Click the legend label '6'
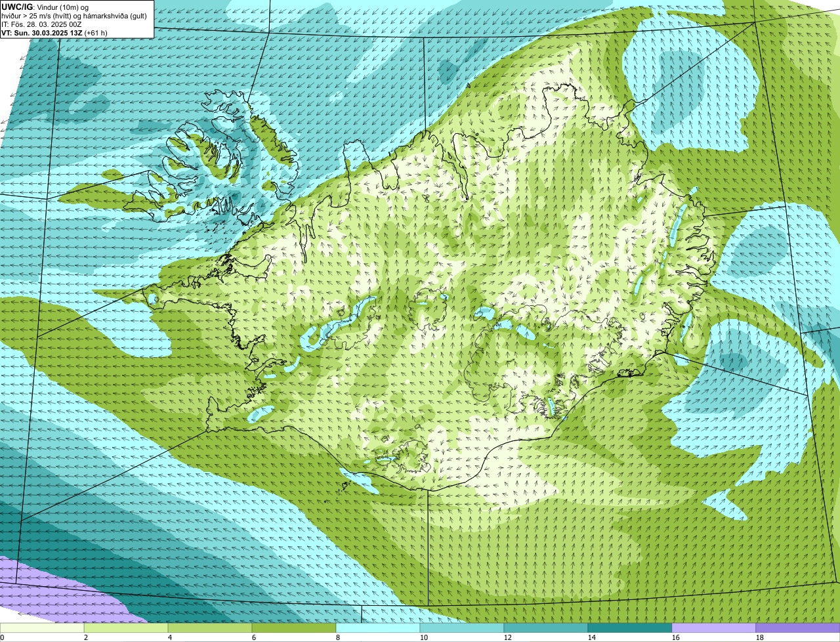The width and height of the screenshot is (840, 642). pos(254,637)
